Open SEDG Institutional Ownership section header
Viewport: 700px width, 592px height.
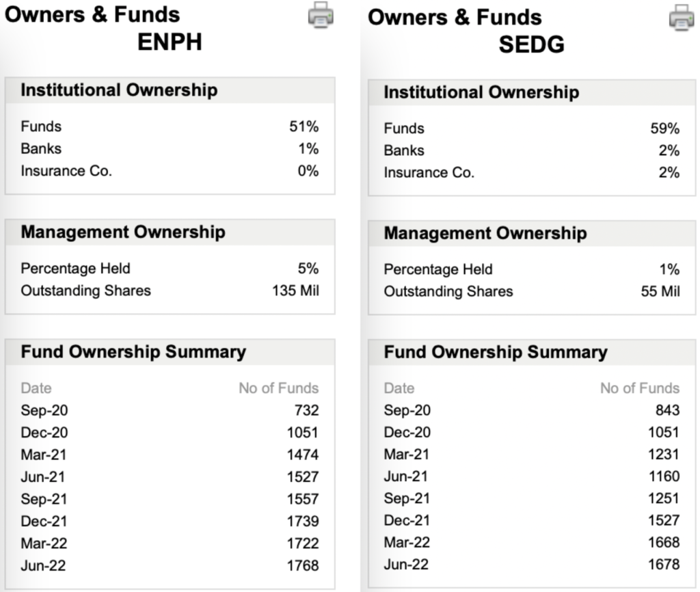[x=532, y=93]
